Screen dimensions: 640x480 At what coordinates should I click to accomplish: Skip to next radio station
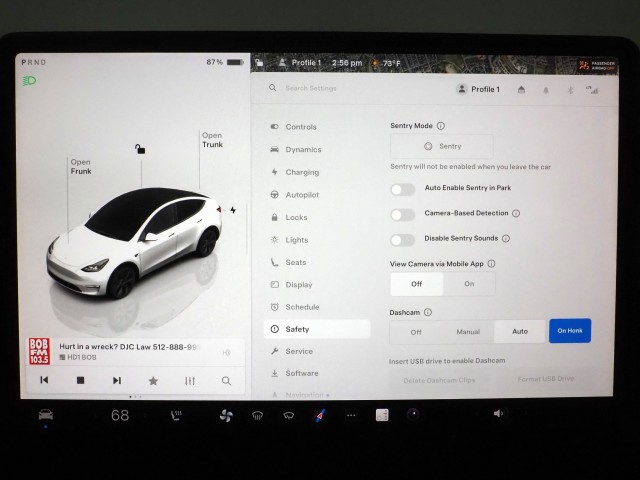pyautogui.click(x=117, y=380)
